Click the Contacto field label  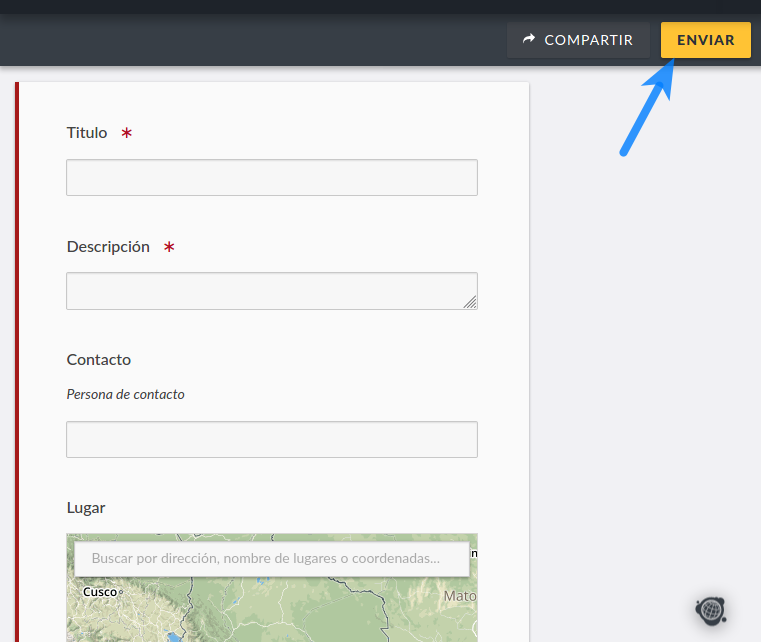99,360
